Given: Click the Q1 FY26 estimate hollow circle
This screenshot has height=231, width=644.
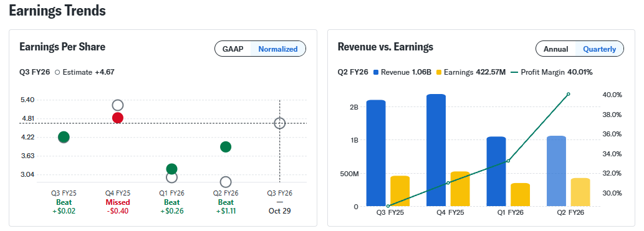Looking at the screenshot, I should [171, 177].
